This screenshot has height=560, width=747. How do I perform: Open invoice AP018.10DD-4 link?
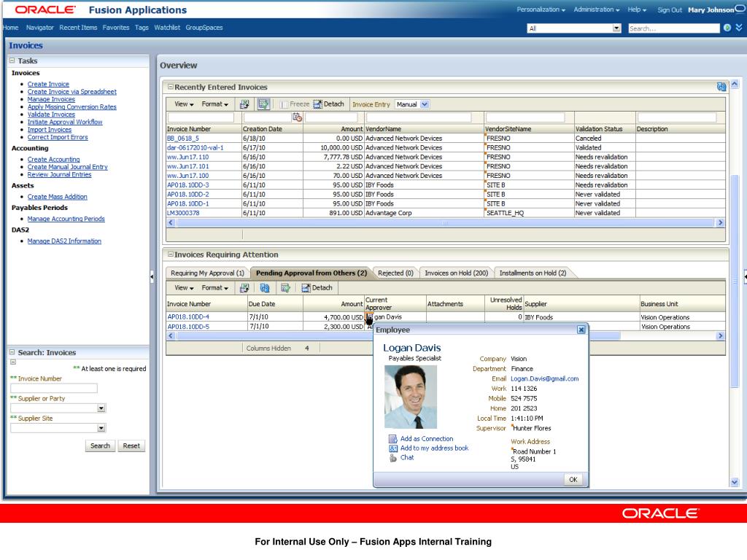pos(188,317)
